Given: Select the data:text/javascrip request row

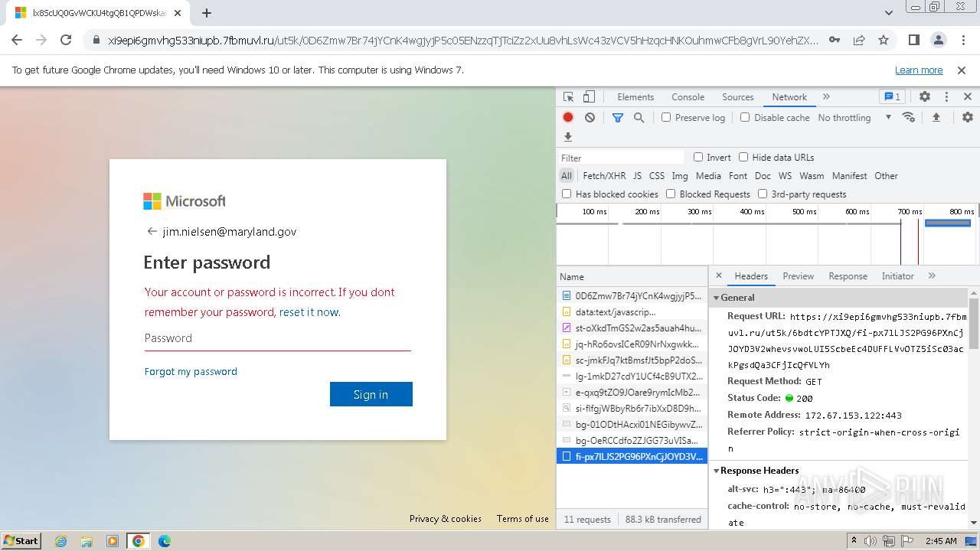Looking at the screenshot, I should tap(632, 312).
